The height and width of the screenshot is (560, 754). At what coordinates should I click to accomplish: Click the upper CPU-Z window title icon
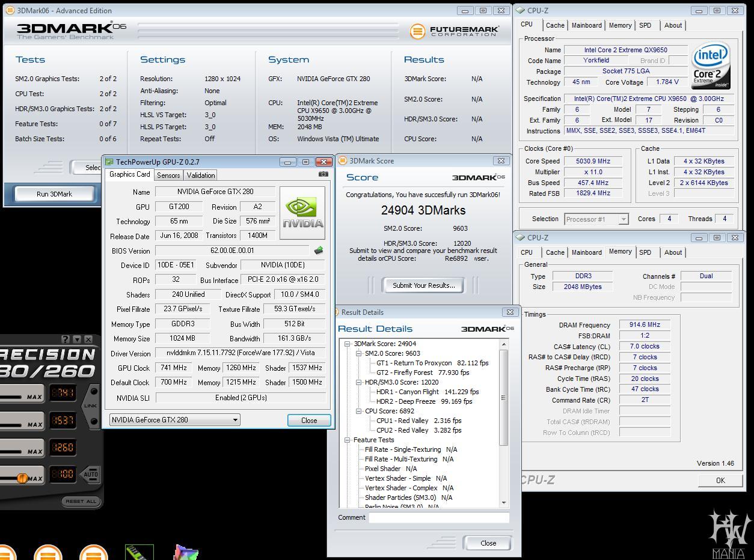[x=520, y=10]
